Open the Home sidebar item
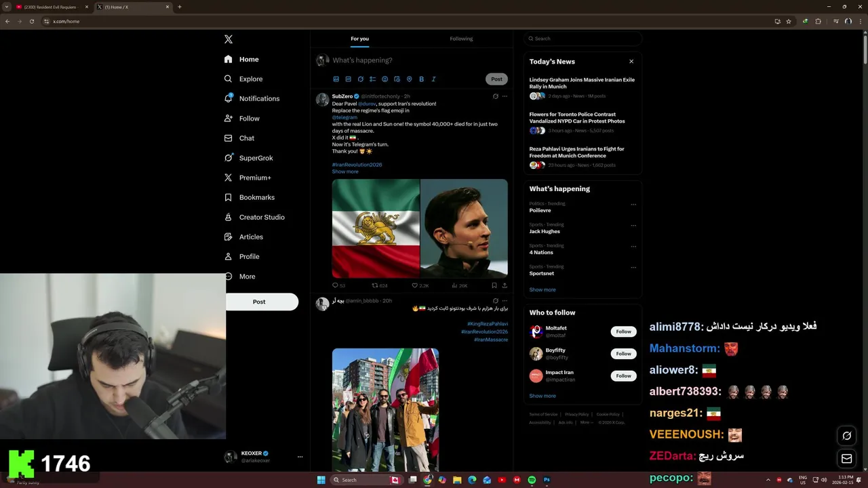This screenshot has height=488, width=868. tap(242, 60)
